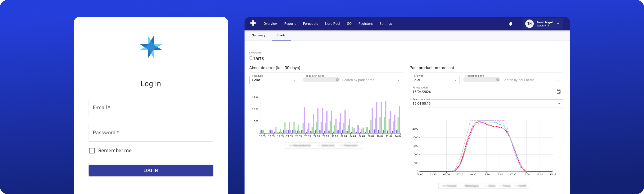Clear park chip in Past production section

tap(497, 80)
